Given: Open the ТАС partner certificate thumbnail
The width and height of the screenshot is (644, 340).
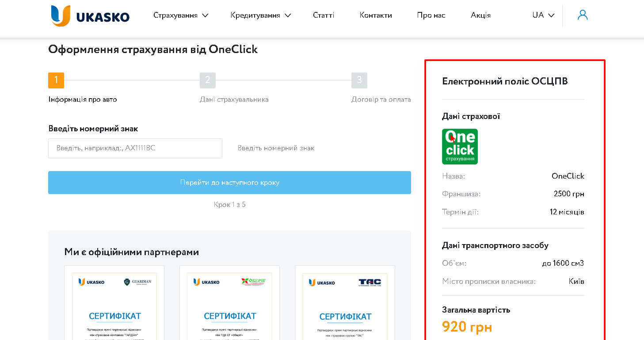Looking at the screenshot, I should tap(345, 303).
